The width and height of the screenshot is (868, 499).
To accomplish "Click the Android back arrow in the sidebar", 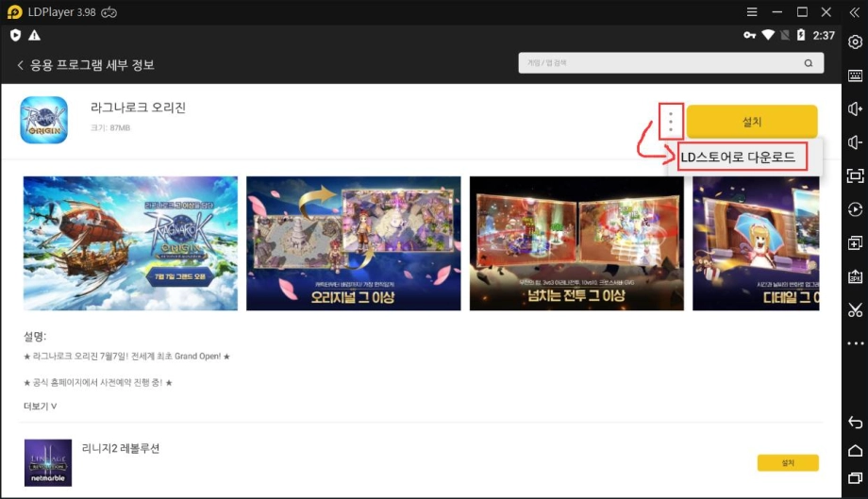I will 856,423.
